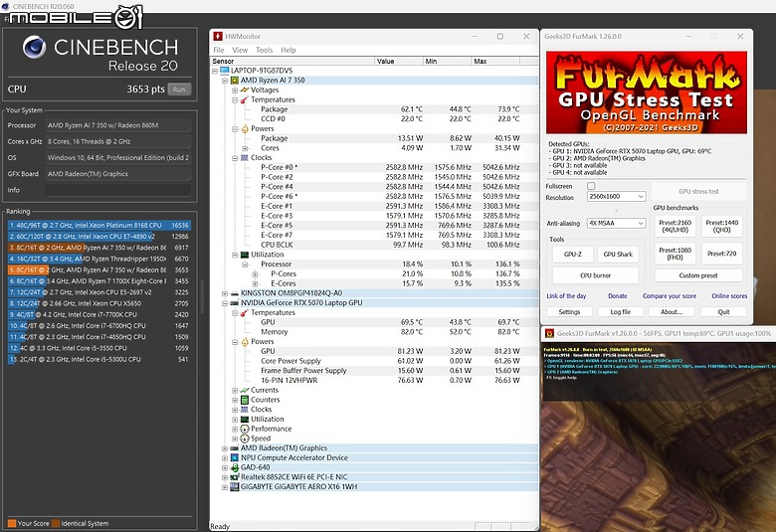Open the Help menu in HWMonitor
The image size is (776, 532).
point(289,50)
